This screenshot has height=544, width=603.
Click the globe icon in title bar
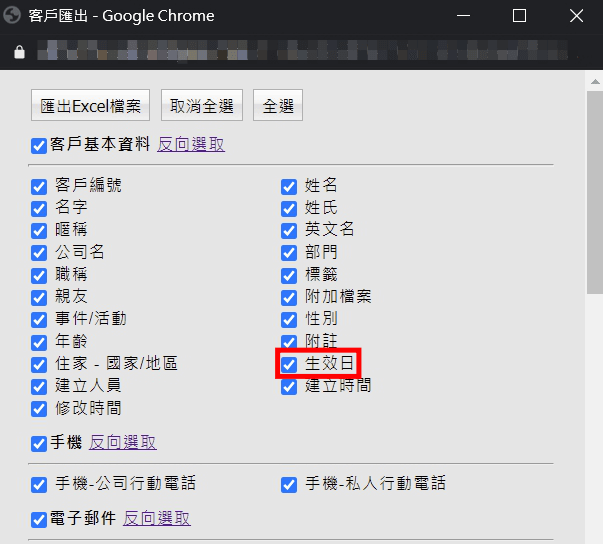(x=15, y=16)
